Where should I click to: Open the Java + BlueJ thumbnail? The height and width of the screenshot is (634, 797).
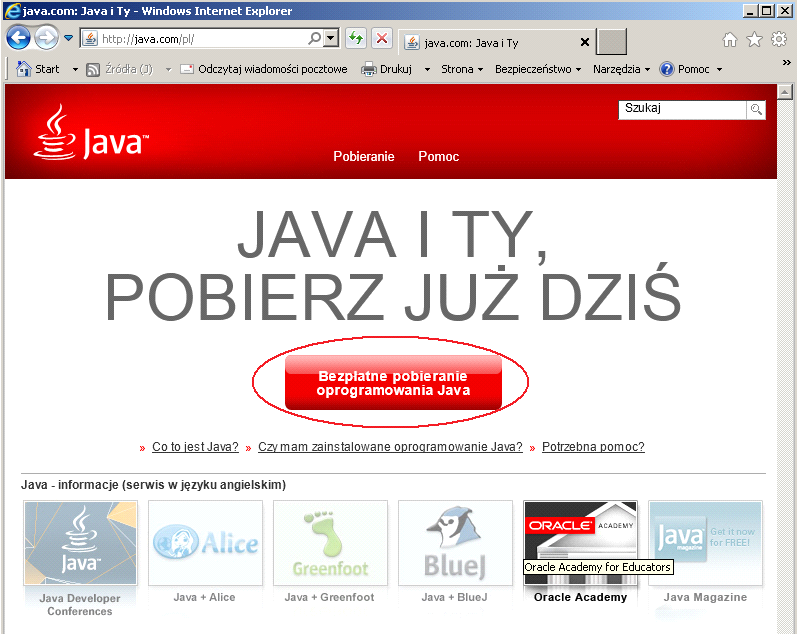(x=455, y=543)
